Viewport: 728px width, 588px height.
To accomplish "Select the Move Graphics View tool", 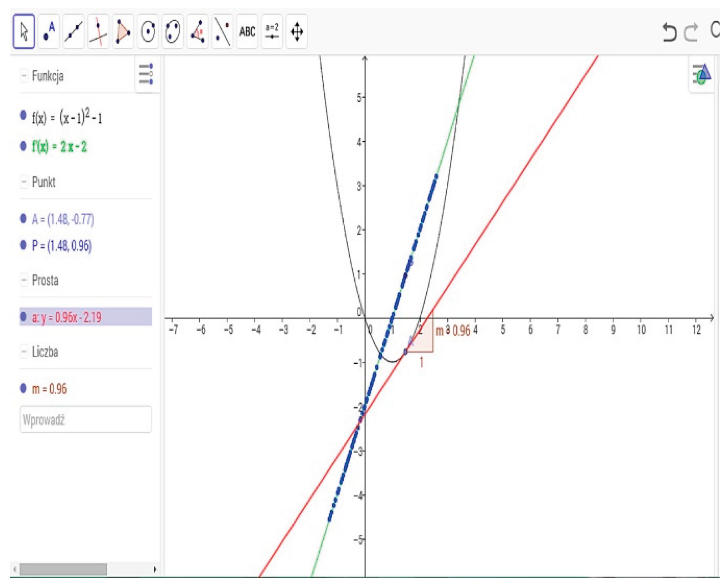I will [x=297, y=32].
